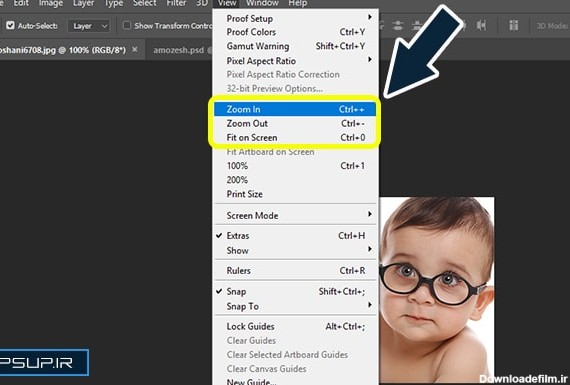
Task: Click the align bottom edges icon
Action: point(417,25)
